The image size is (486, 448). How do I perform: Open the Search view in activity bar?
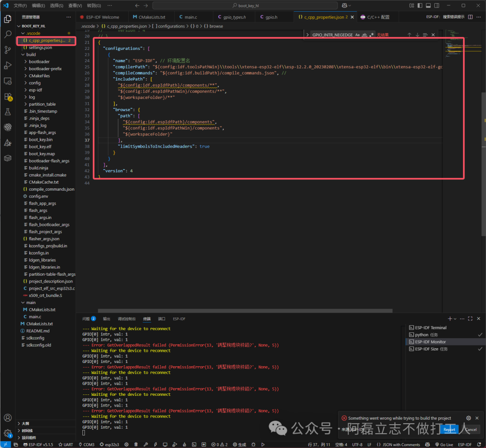click(8, 34)
